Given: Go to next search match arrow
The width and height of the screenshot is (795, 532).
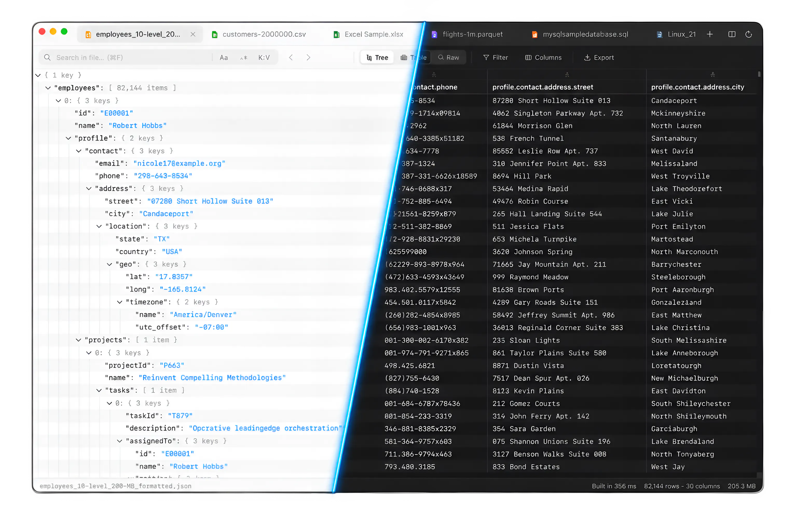Looking at the screenshot, I should 308,58.
